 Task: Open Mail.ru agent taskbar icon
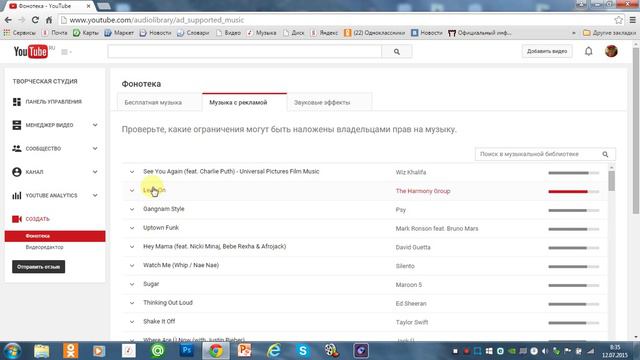coord(158,351)
